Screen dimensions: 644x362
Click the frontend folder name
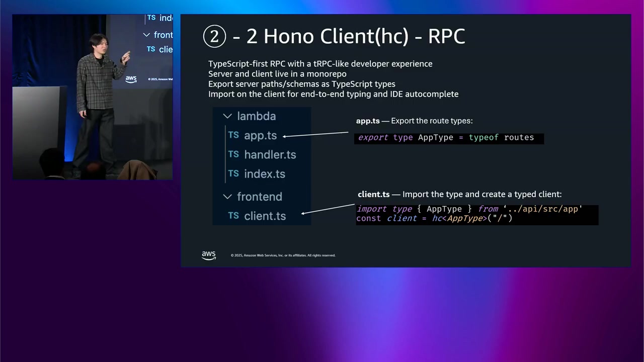pyautogui.click(x=260, y=197)
